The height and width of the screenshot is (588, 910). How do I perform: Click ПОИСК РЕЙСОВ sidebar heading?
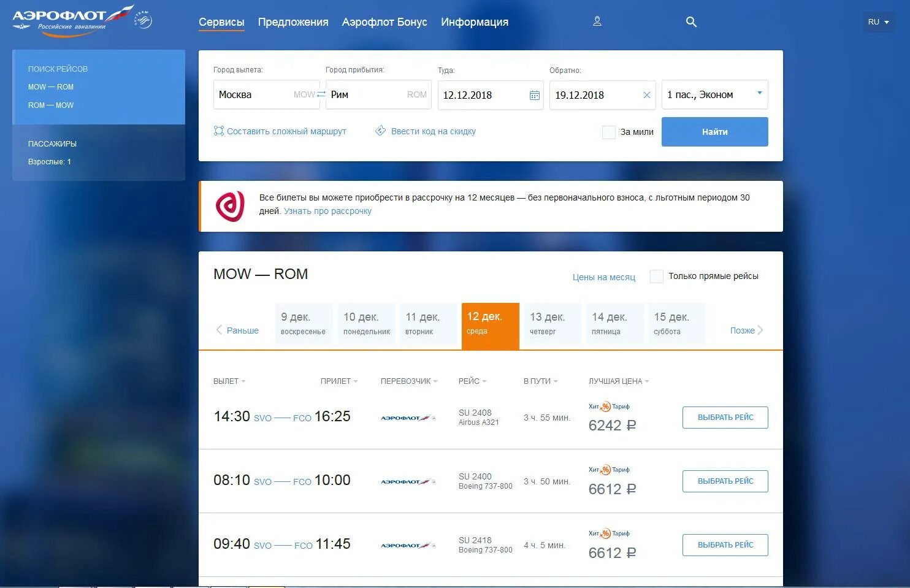coord(58,69)
